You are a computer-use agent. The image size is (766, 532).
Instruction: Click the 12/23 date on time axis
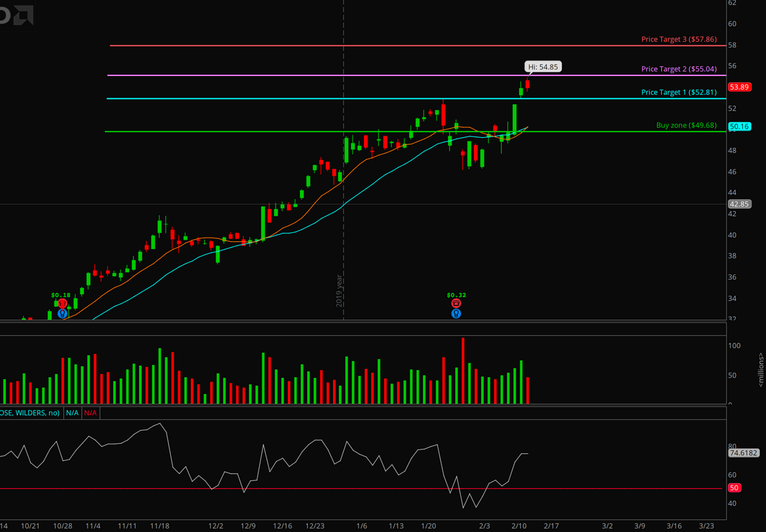pyautogui.click(x=315, y=526)
